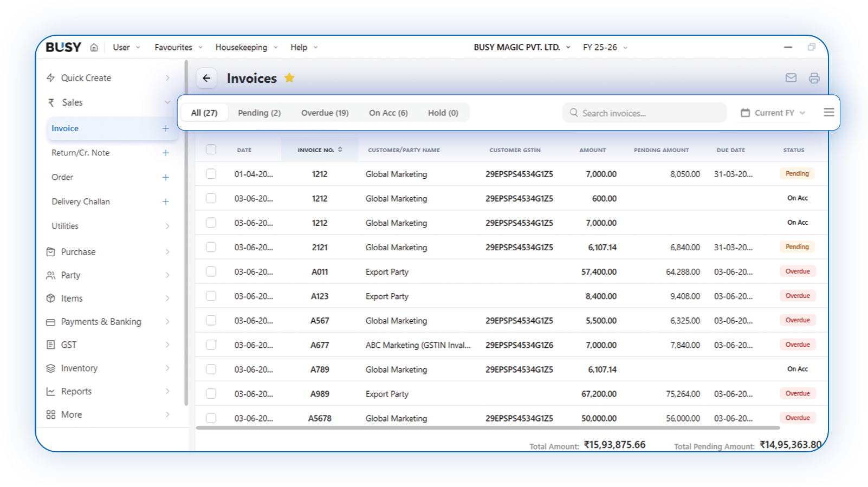
Task: Switch to the Overdue (19) tab
Action: (325, 113)
